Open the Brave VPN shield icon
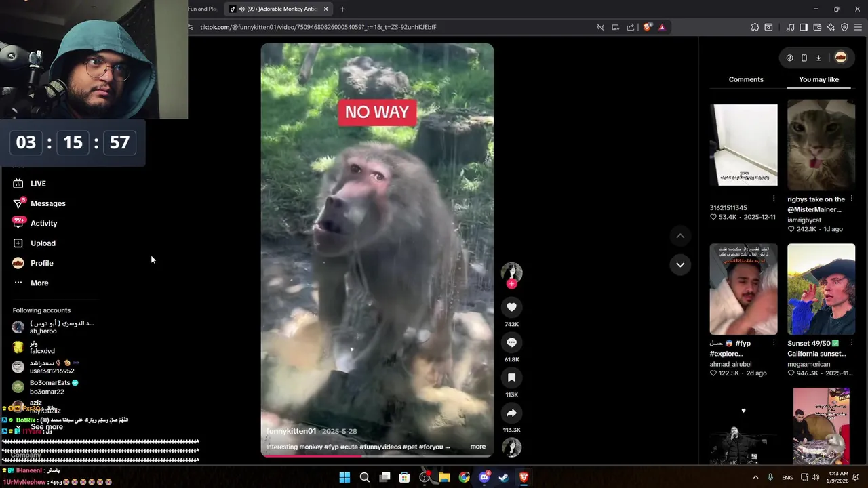This screenshot has height=488, width=868. point(844,27)
